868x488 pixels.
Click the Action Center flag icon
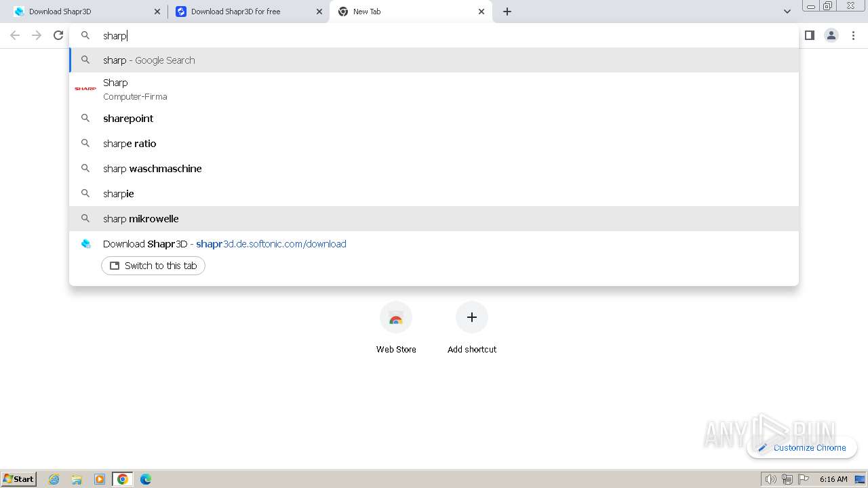point(804,479)
